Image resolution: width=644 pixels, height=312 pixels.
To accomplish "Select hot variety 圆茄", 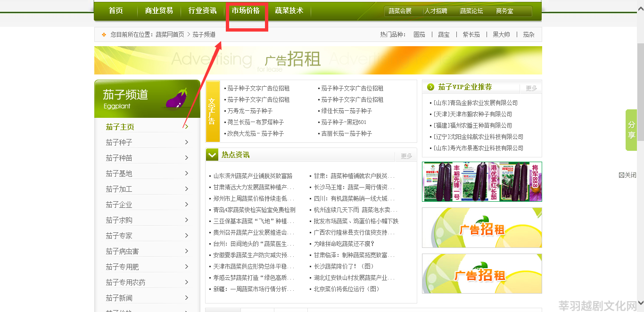I will click(419, 34).
